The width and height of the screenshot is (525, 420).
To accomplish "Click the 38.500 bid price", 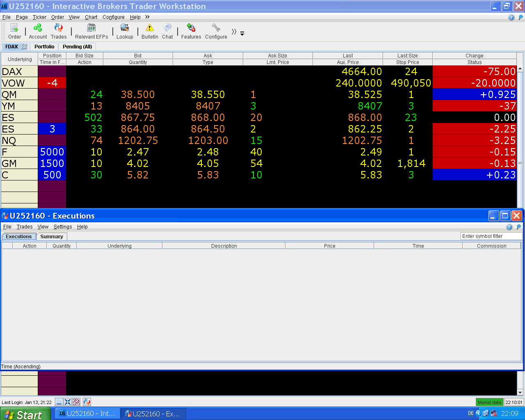I will (x=138, y=94).
